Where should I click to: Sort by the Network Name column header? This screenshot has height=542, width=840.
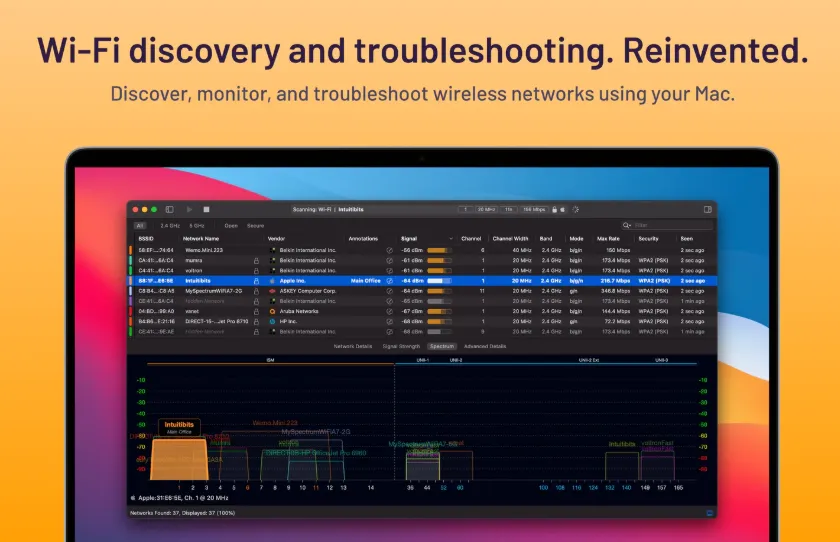point(201,239)
